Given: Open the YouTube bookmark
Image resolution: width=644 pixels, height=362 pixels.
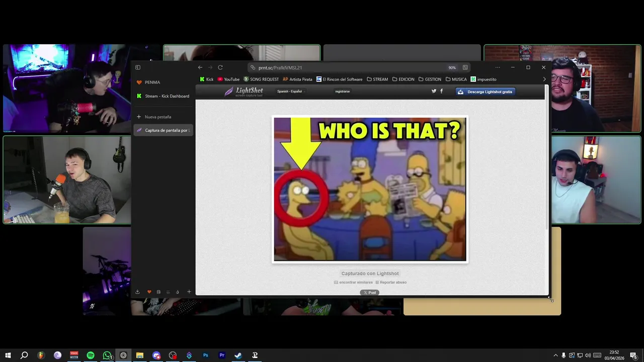Looking at the screenshot, I should [x=228, y=79].
